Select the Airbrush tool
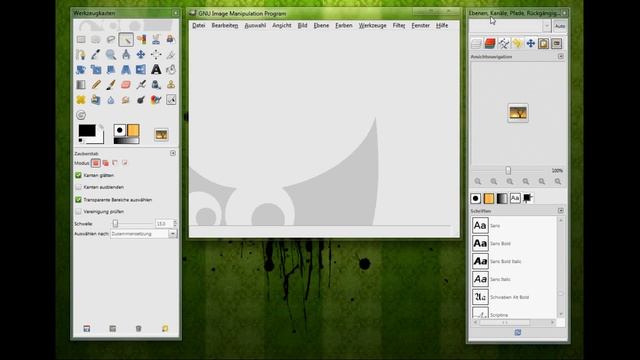The height and width of the screenshot is (360, 640). coord(141,85)
